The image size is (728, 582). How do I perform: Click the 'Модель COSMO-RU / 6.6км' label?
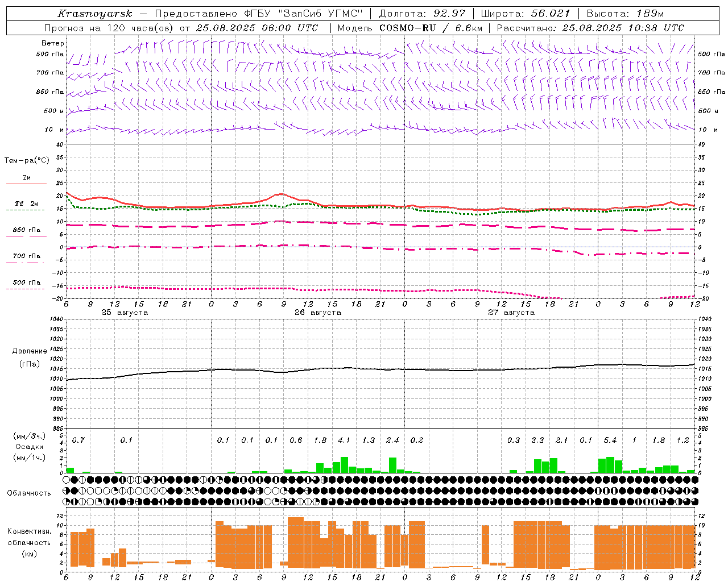[x=409, y=28]
